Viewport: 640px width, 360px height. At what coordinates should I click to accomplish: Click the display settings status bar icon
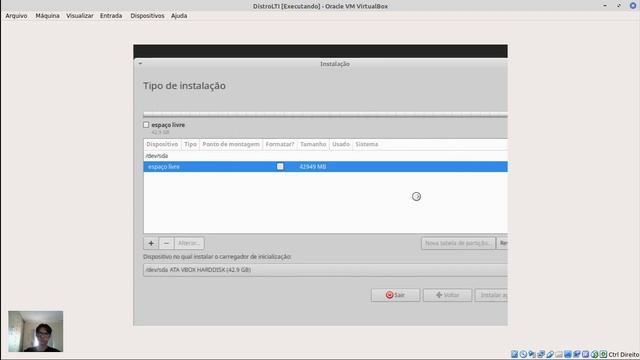click(568, 354)
